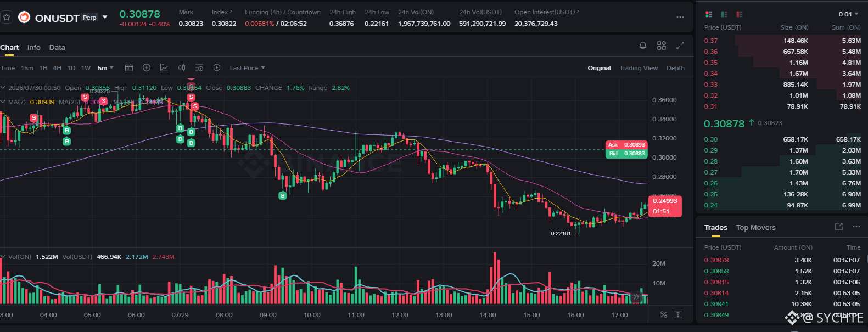This screenshot has height=332, width=868.
Task: Collapse the MA indicator row chevron
Action: [3, 102]
